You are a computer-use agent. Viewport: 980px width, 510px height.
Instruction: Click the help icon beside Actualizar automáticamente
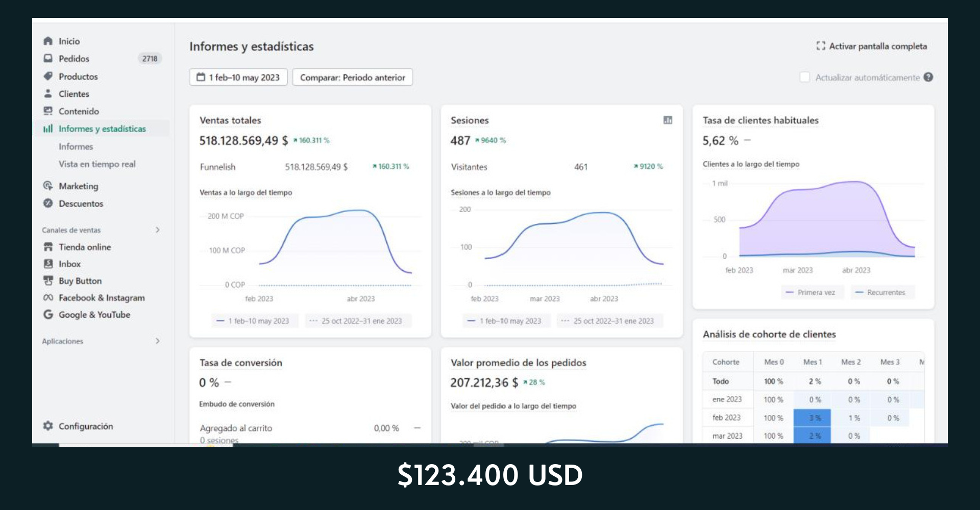928,77
